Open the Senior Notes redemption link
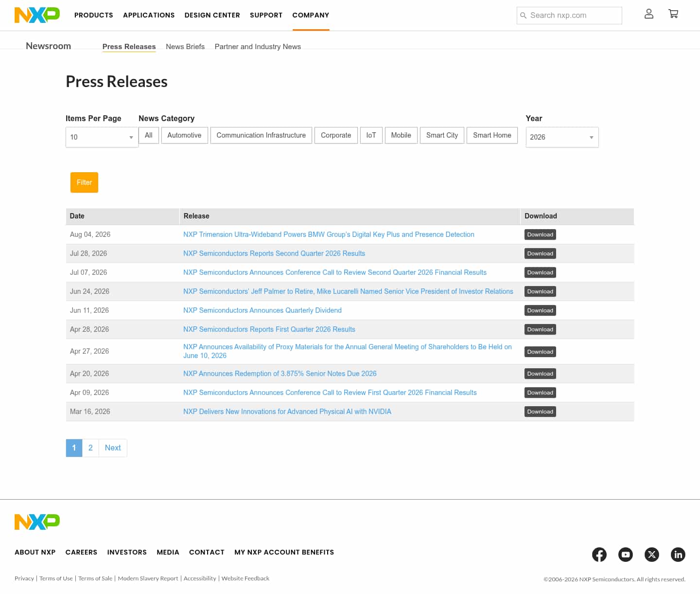Screen dimensions: 700x594 click(280, 374)
